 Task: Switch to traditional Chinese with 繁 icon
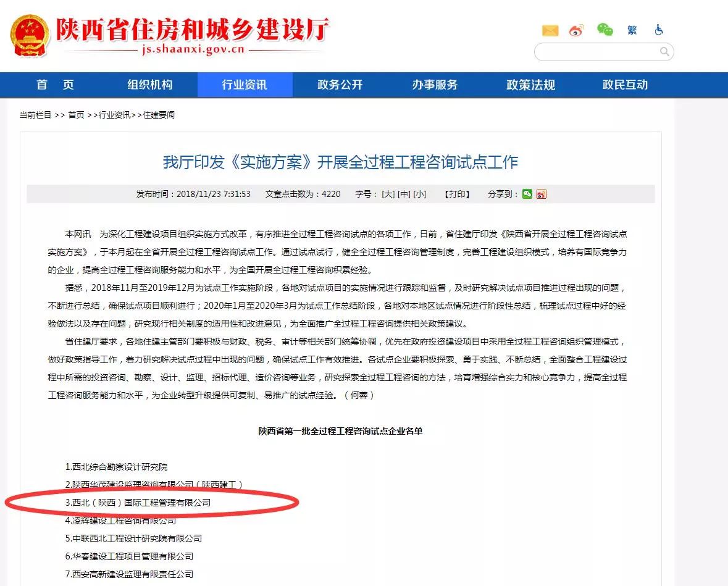(632, 30)
